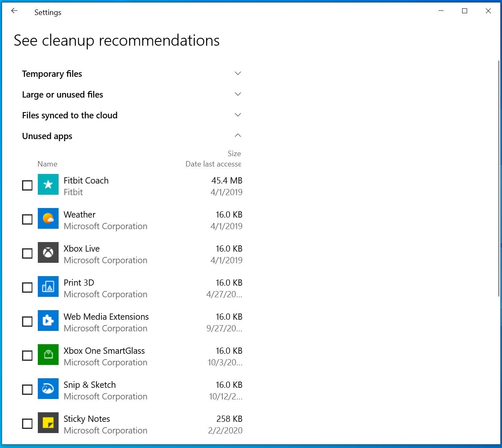Select the Snip & Sketch name
The height and width of the screenshot is (448, 502).
tap(90, 385)
